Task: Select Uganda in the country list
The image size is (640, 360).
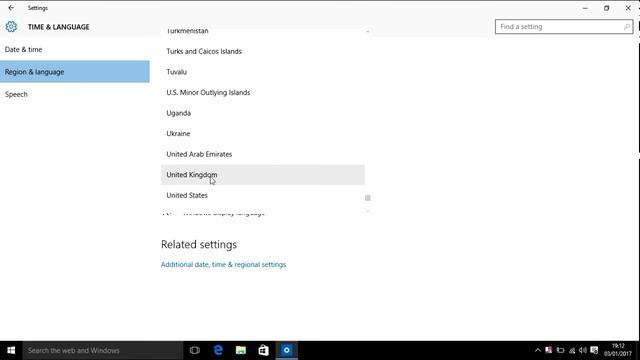Action: [x=263, y=113]
